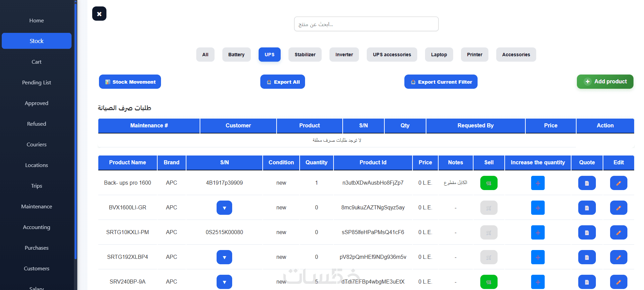644x290 pixels.
Task: Click greyed sell cart icon for SRTG10KXLI-PM
Action: tap(489, 232)
